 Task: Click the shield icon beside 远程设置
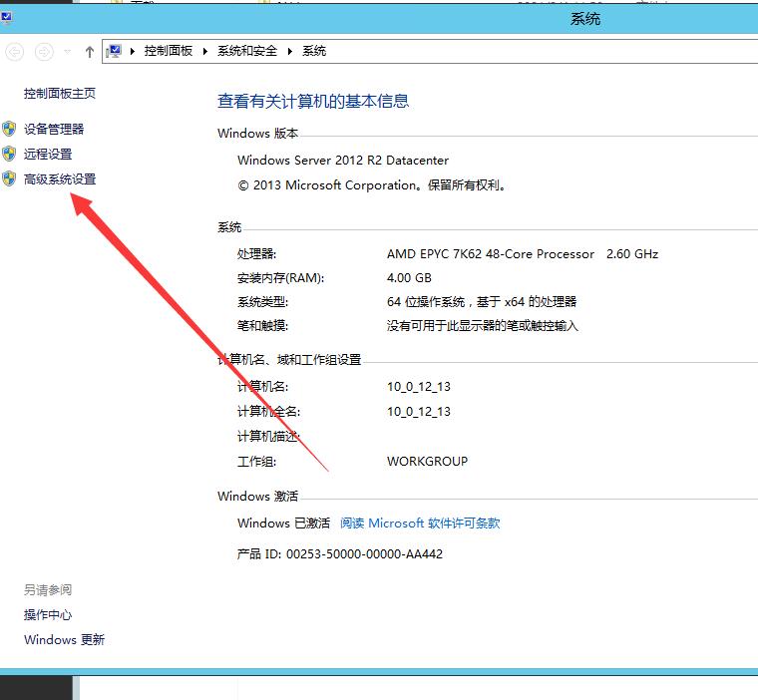pos(10,154)
